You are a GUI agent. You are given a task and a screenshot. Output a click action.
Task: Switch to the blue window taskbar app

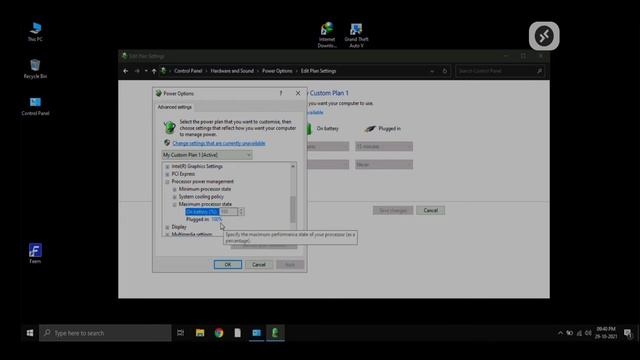256,333
